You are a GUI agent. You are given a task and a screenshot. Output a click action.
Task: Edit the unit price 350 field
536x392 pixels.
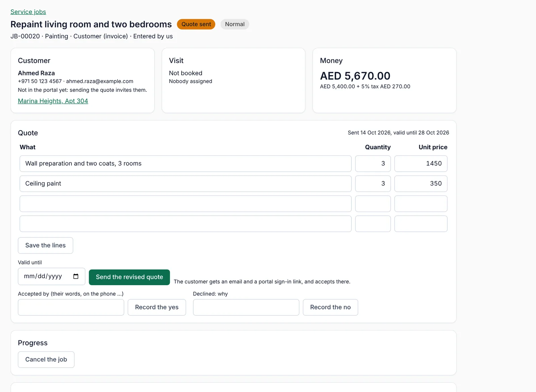click(421, 184)
